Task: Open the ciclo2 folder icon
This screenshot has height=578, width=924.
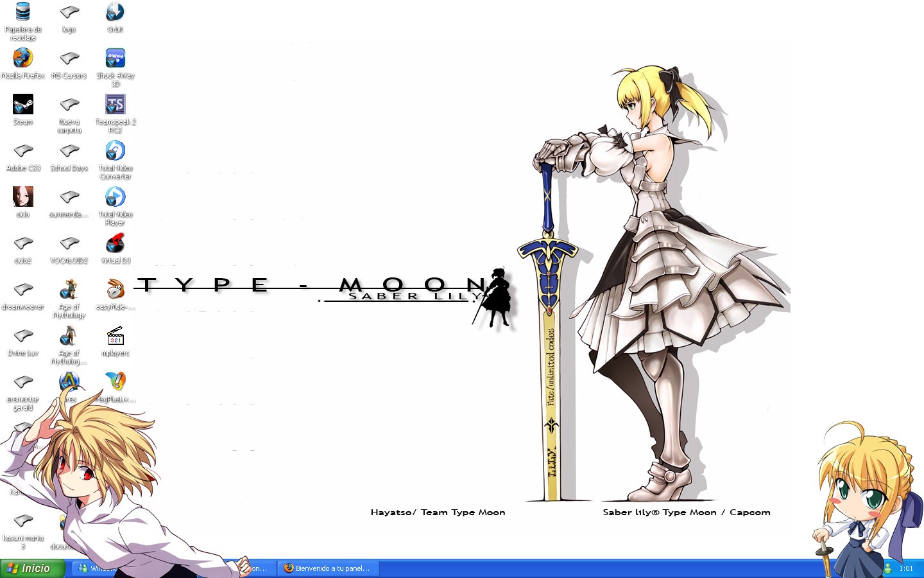Action: coord(23,249)
